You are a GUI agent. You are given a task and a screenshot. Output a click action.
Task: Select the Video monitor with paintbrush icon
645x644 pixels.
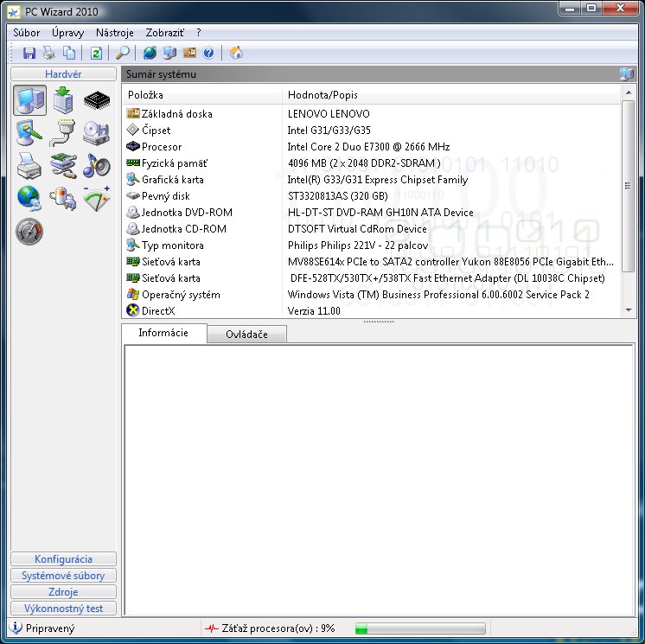(29, 133)
